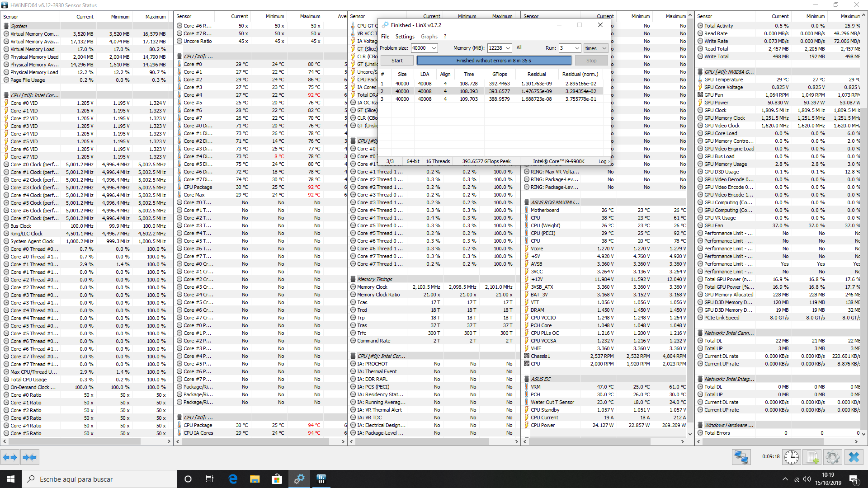The image size is (868, 488).
Task: Reset min/max values with clock icon
Action: 791,457
